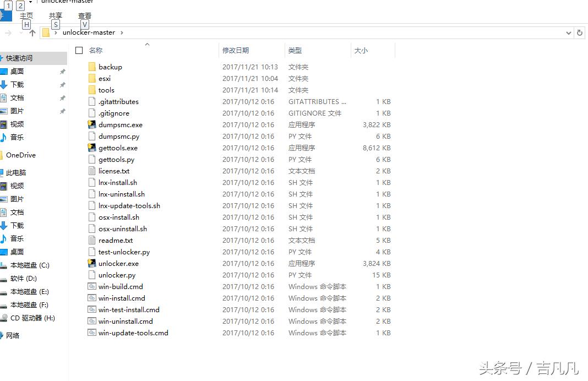Screen dimensions: 588x381
Task: Open the esxi folder
Action: (105, 78)
